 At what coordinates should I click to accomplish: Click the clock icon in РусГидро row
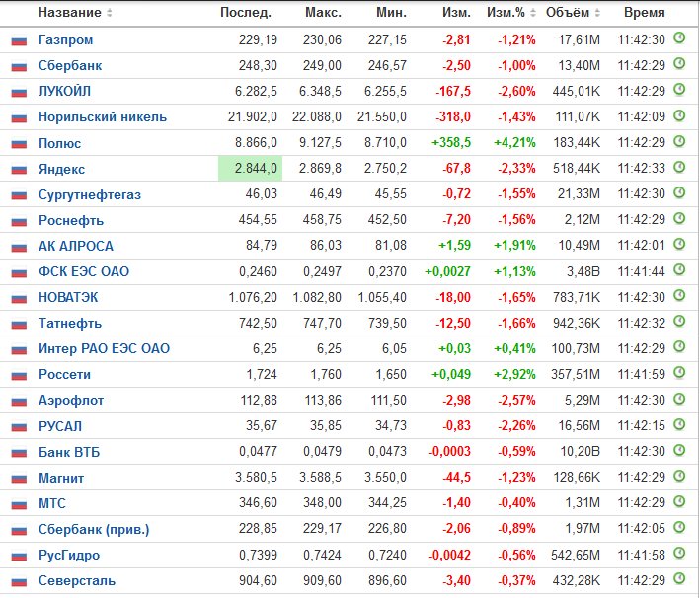[679, 554]
